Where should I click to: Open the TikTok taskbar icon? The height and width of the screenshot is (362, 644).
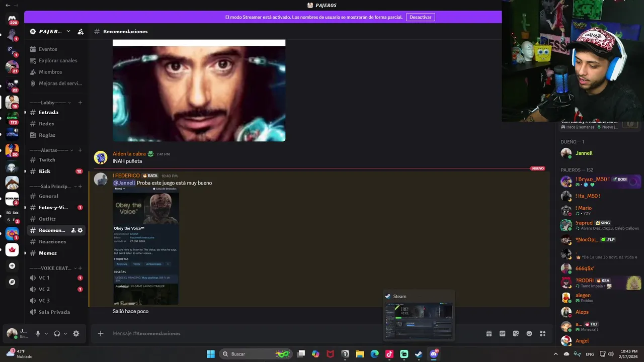click(x=389, y=354)
